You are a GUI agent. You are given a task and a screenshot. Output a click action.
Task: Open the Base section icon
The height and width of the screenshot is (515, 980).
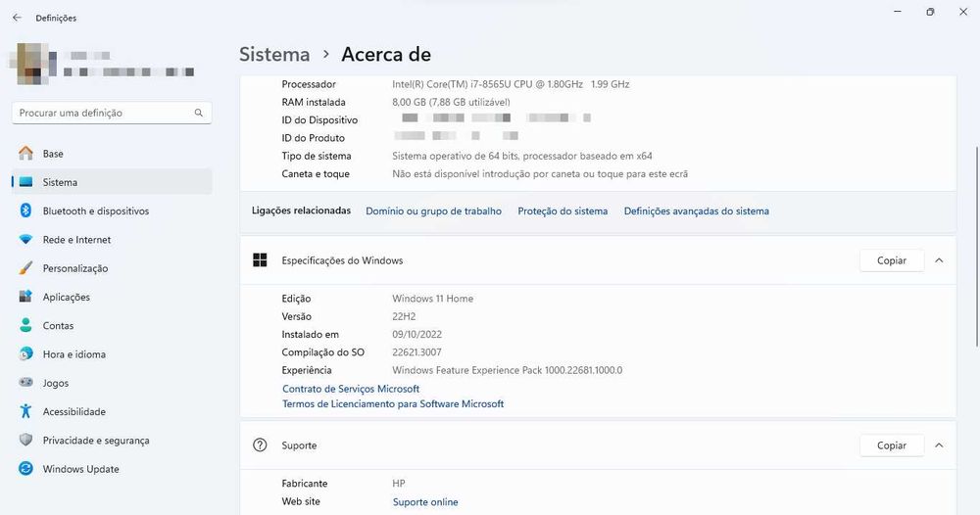(x=25, y=154)
